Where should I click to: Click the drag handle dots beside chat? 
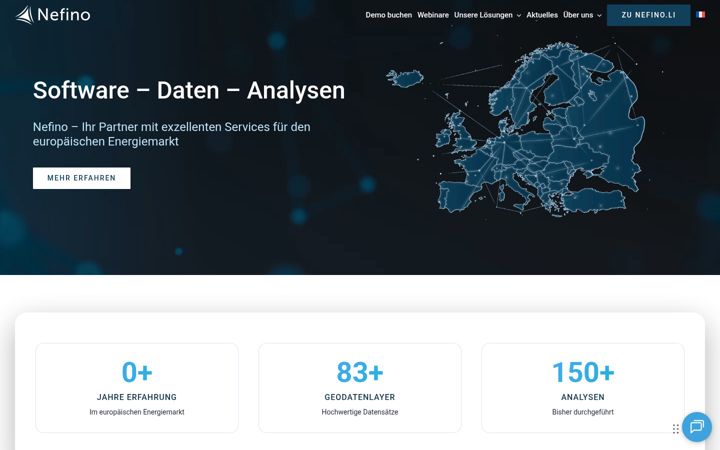pos(675,429)
